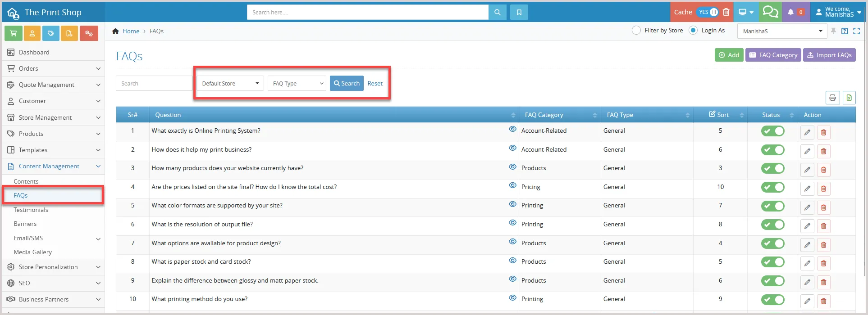Expand the Welcome ManishaS user menu

point(839,12)
